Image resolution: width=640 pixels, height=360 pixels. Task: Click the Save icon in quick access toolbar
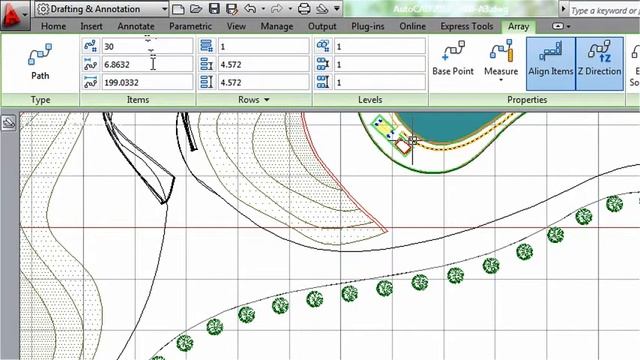[x=214, y=9]
